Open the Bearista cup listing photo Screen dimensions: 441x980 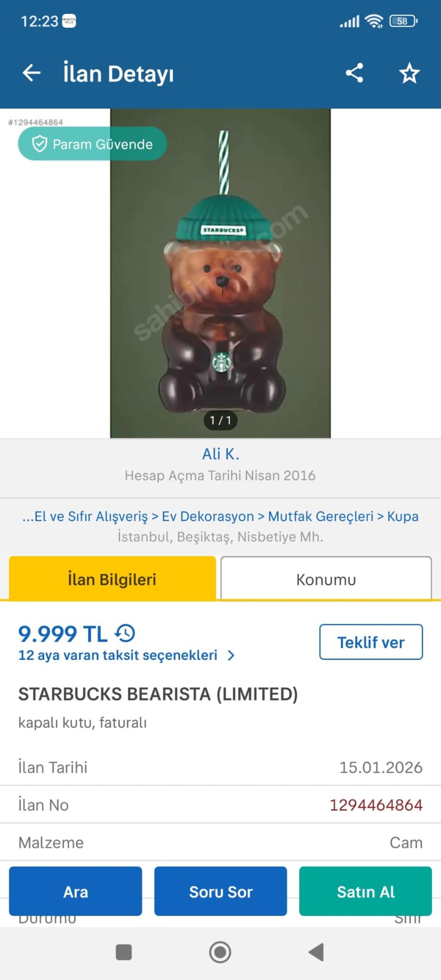click(220, 273)
